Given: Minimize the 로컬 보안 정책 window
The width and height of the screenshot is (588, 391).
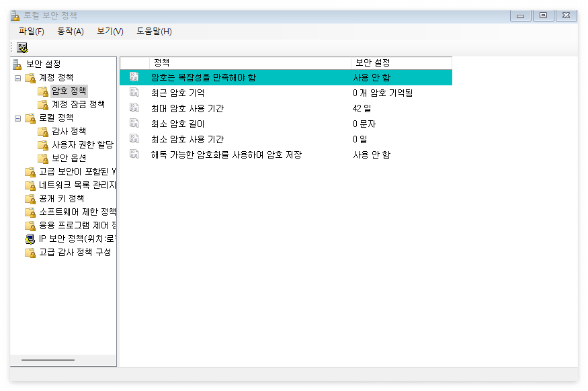Looking at the screenshot, I should (521, 15).
